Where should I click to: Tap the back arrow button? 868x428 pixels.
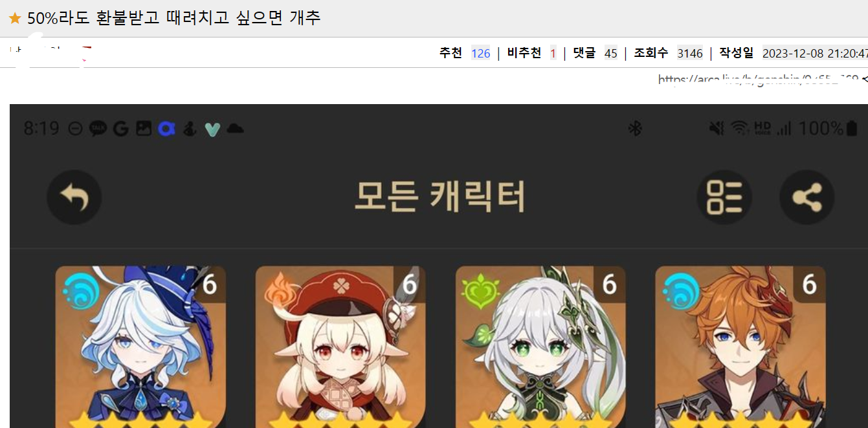[x=74, y=197]
